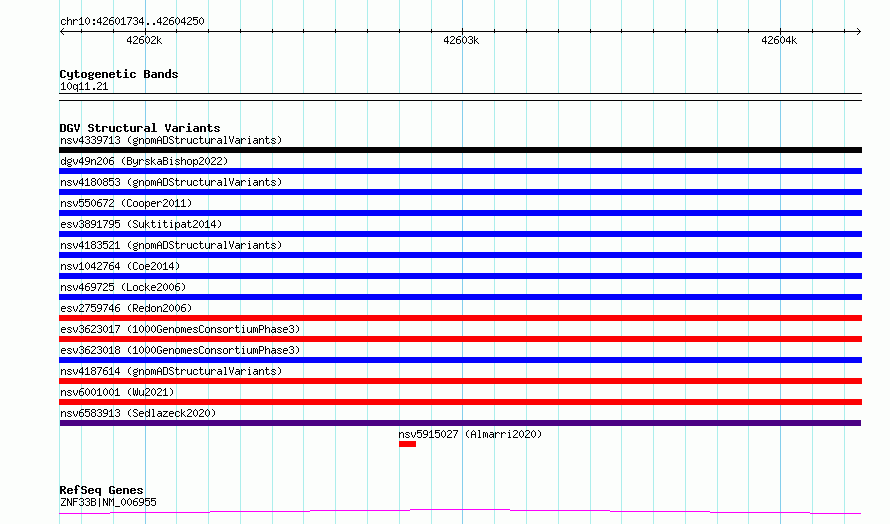Screen dimensions: 890x524
Task: Click the Cytogenetic Bands track title
Action: tap(119, 74)
